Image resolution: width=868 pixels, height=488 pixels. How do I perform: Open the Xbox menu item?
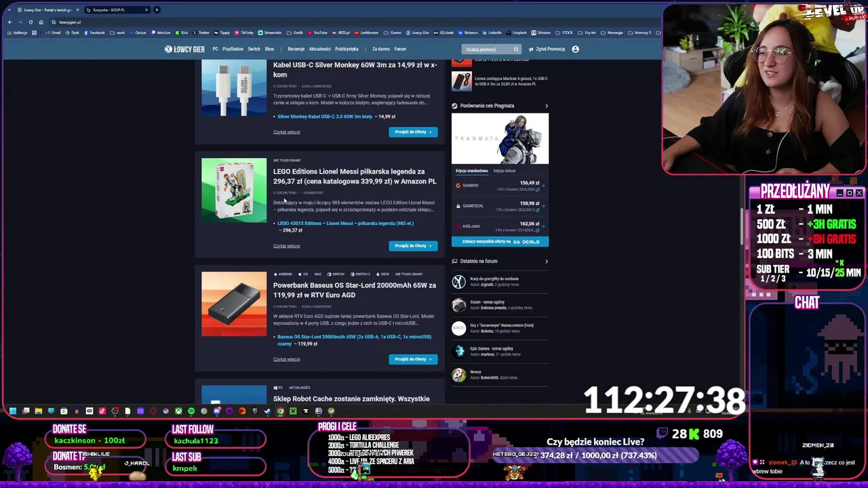pos(269,49)
